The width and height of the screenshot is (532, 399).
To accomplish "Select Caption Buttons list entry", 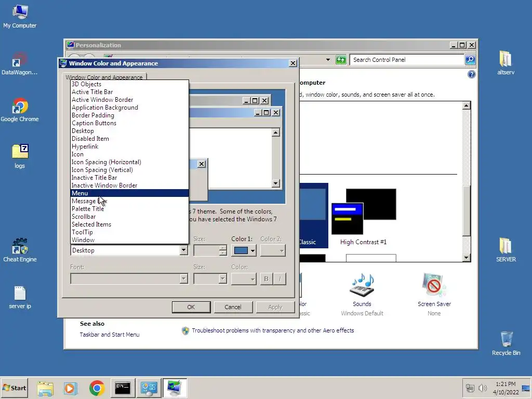I will (129, 123).
